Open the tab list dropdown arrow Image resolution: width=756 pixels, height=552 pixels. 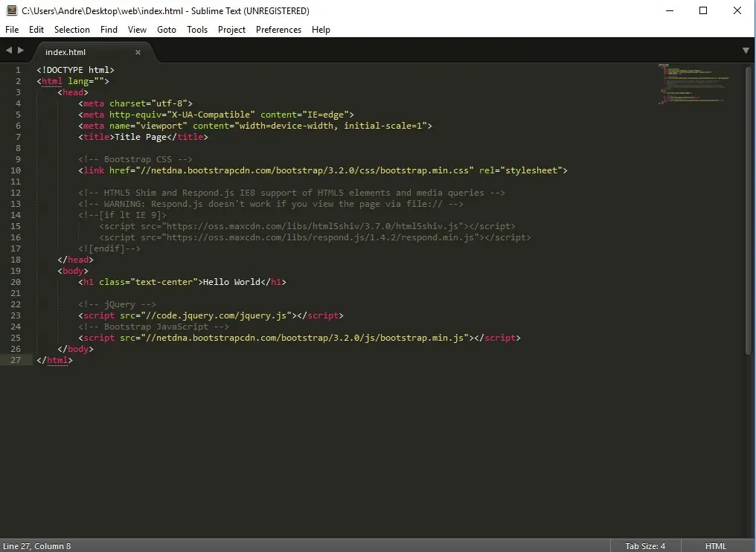point(746,51)
